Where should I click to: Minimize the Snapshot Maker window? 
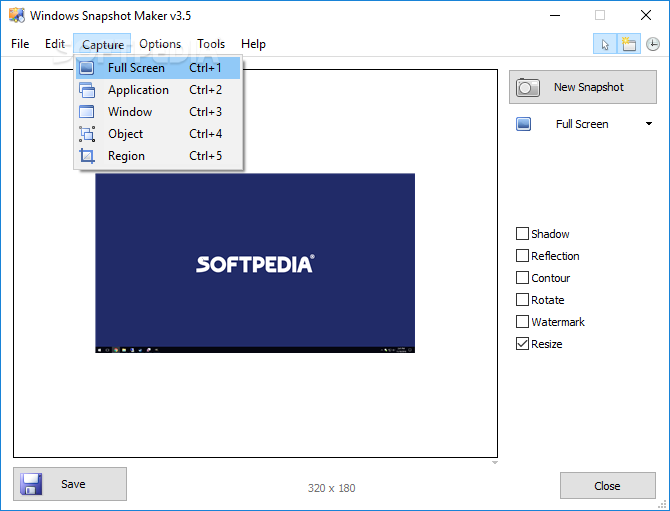[555, 15]
